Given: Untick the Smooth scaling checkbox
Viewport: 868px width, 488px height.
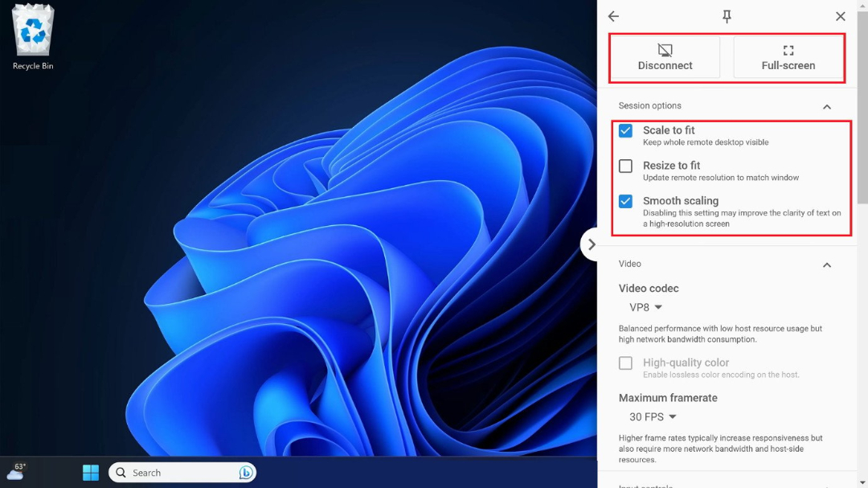Looking at the screenshot, I should pyautogui.click(x=625, y=201).
